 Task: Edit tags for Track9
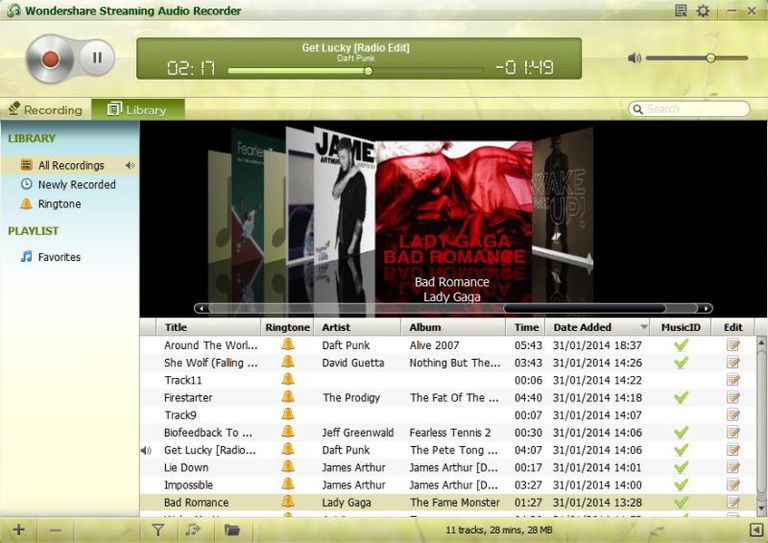pyautogui.click(x=733, y=415)
